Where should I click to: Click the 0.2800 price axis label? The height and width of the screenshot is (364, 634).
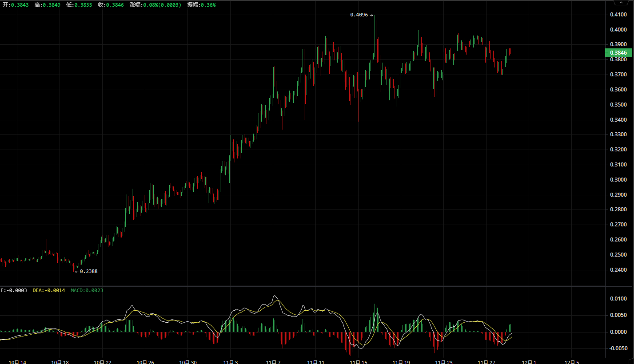[x=618, y=210]
